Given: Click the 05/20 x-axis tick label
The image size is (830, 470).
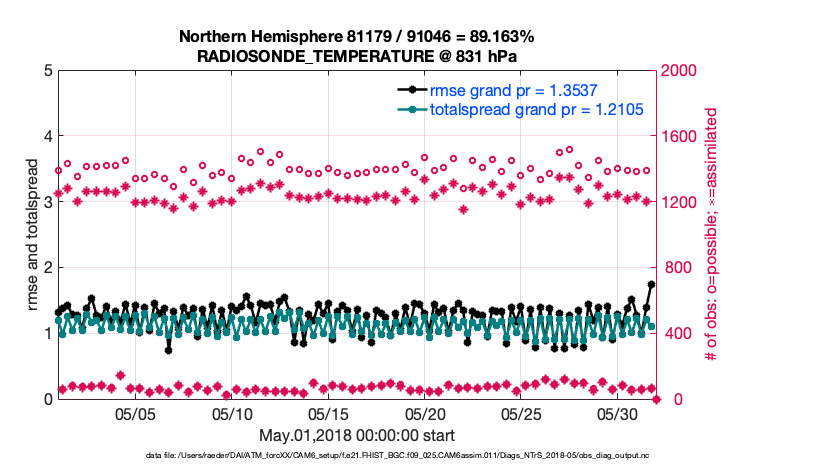Looking at the screenshot, I should [425, 414].
